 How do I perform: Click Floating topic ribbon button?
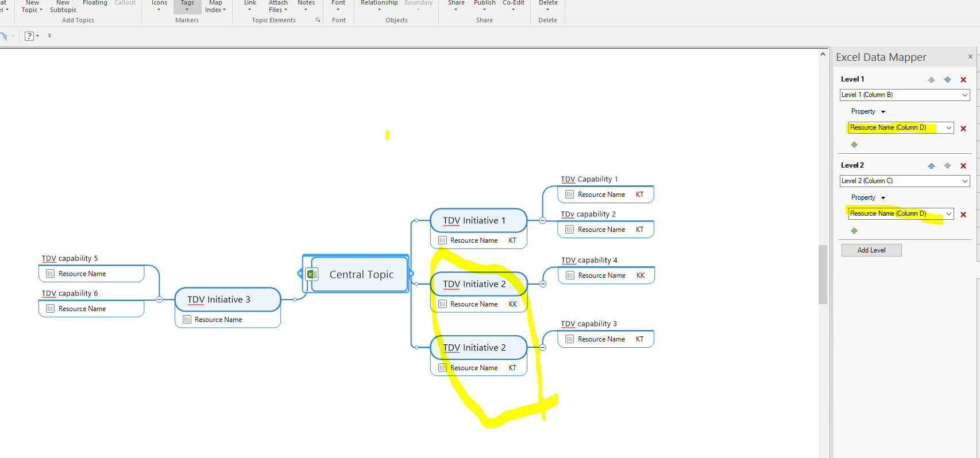95,3
